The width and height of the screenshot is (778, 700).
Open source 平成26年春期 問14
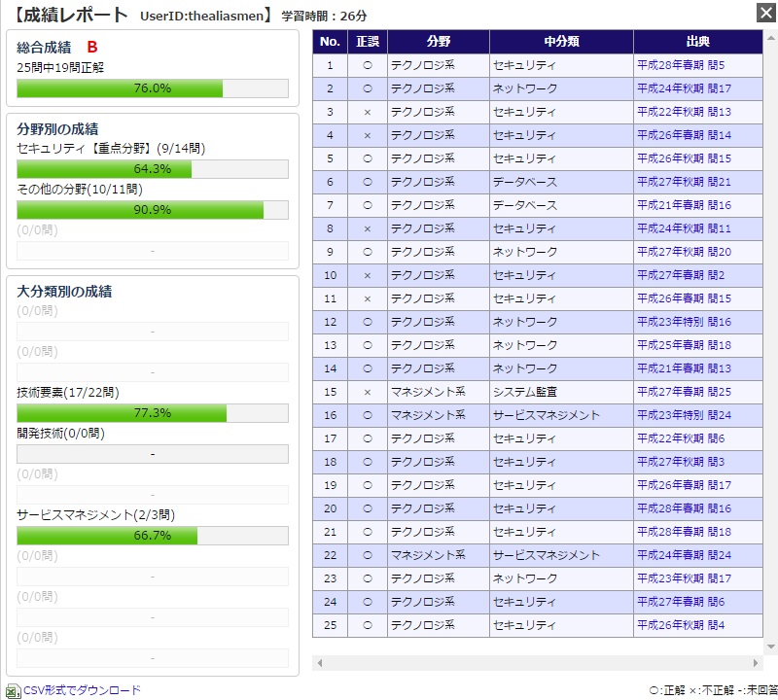point(685,135)
